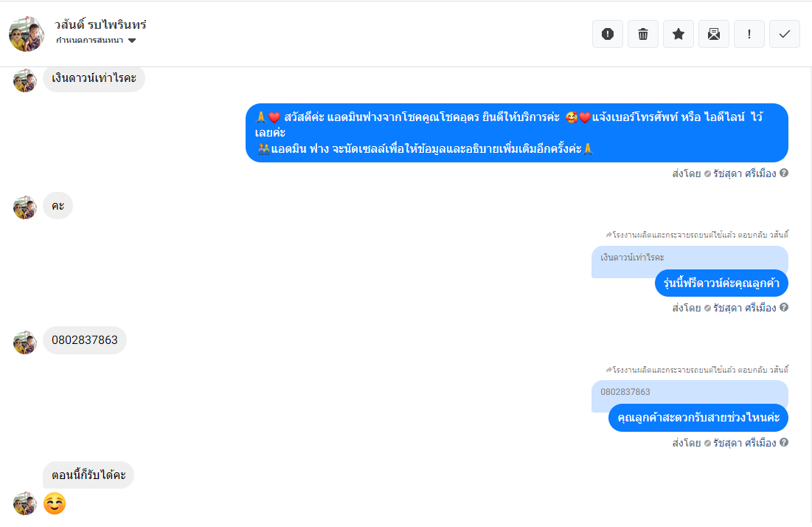This screenshot has width=812, height=527.
Task: Click the phone number message 0802837863
Action: click(x=85, y=340)
